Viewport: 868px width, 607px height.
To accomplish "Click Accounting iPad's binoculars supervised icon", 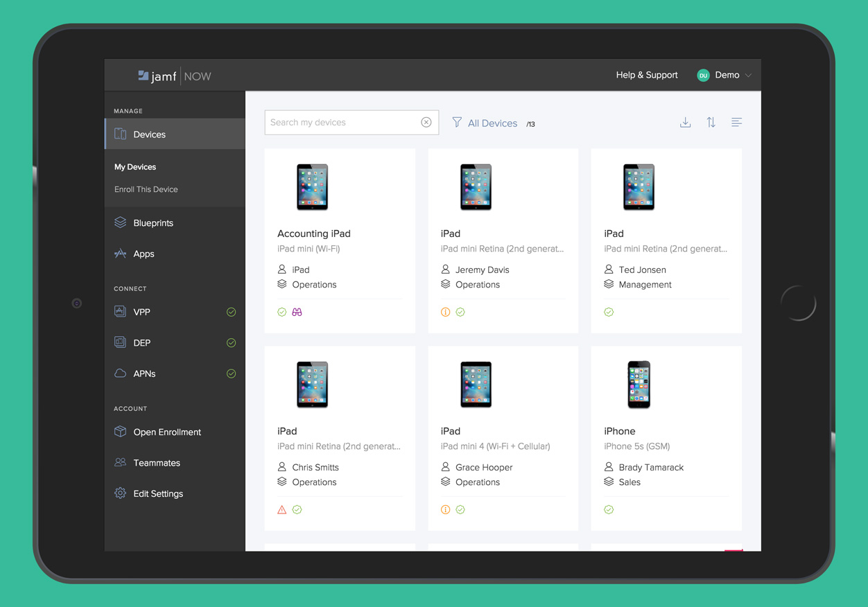I will pos(297,313).
